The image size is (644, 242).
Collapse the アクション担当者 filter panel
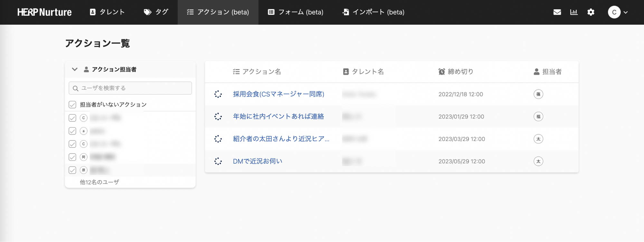(x=75, y=69)
